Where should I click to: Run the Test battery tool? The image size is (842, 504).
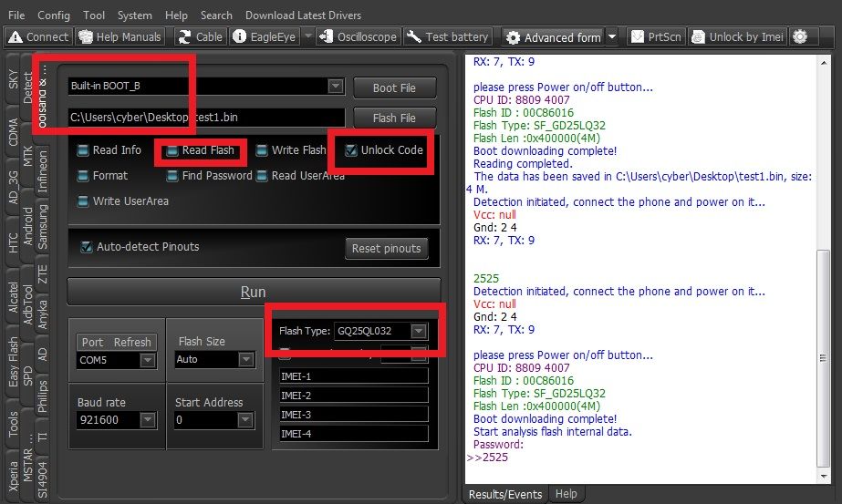(x=448, y=37)
